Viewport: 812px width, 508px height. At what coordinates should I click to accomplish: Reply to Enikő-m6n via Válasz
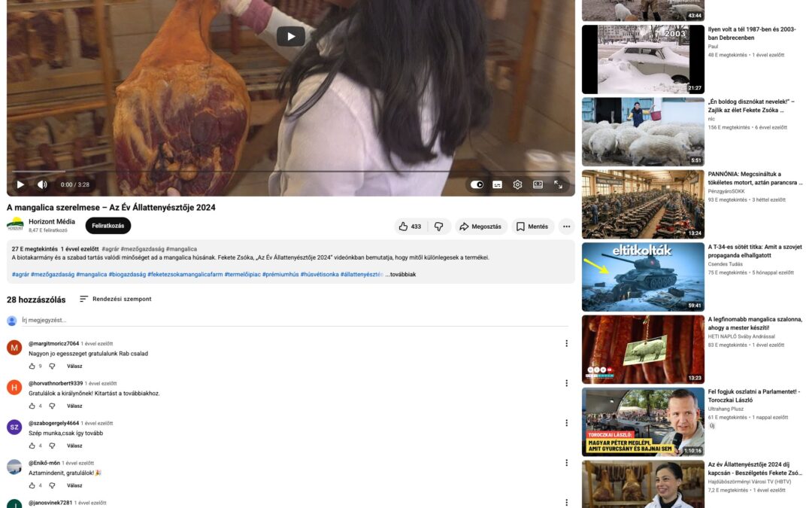click(74, 485)
